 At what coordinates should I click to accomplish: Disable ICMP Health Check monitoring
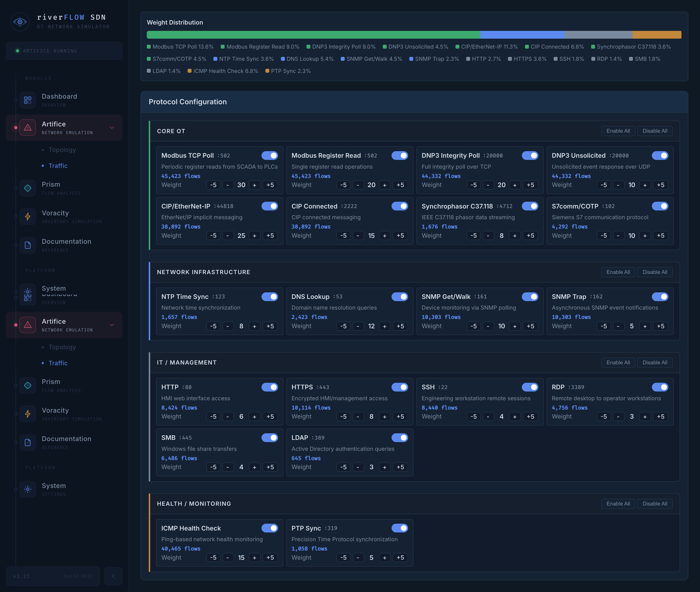[270, 528]
